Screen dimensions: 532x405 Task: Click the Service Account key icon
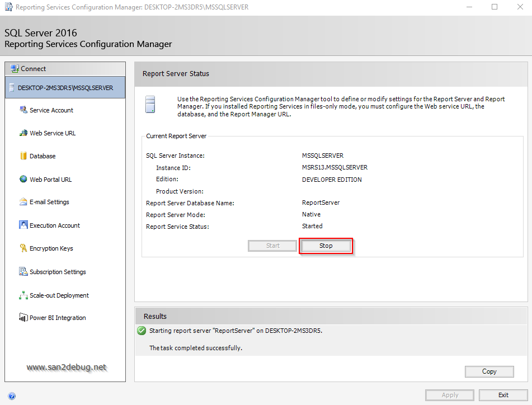tap(23, 110)
